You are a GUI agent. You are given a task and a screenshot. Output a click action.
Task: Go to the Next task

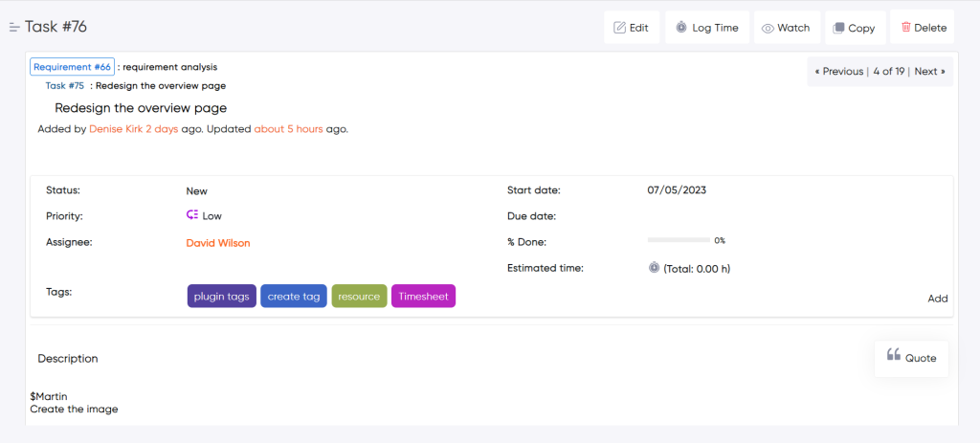click(929, 71)
